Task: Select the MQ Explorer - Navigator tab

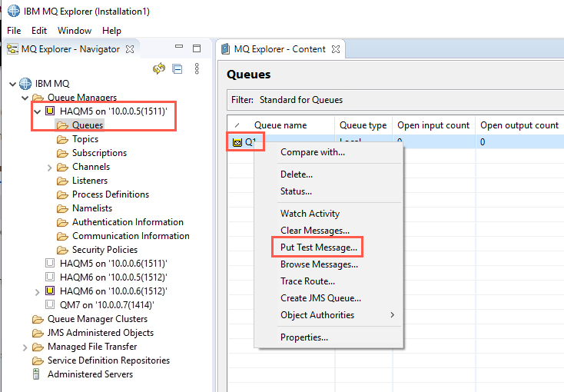Action: click(71, 49)
